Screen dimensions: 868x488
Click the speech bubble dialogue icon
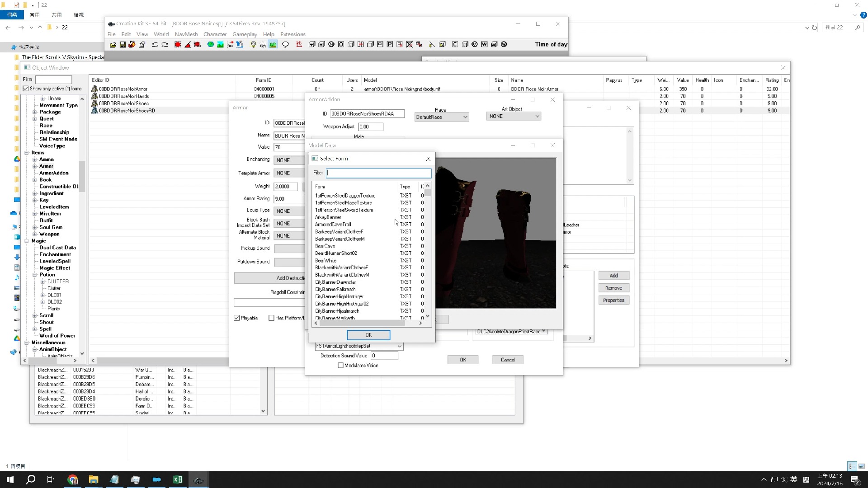(x=285, y=44)
